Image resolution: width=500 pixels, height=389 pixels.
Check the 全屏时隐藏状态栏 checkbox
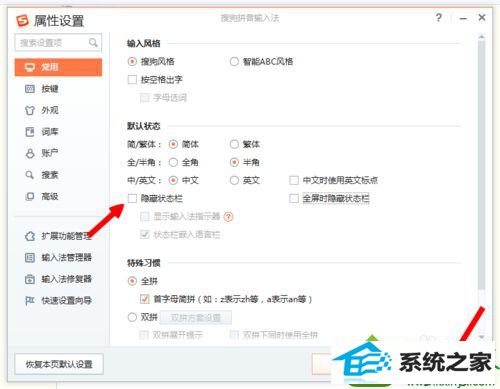pyautogui.click(x=294, y=198)
